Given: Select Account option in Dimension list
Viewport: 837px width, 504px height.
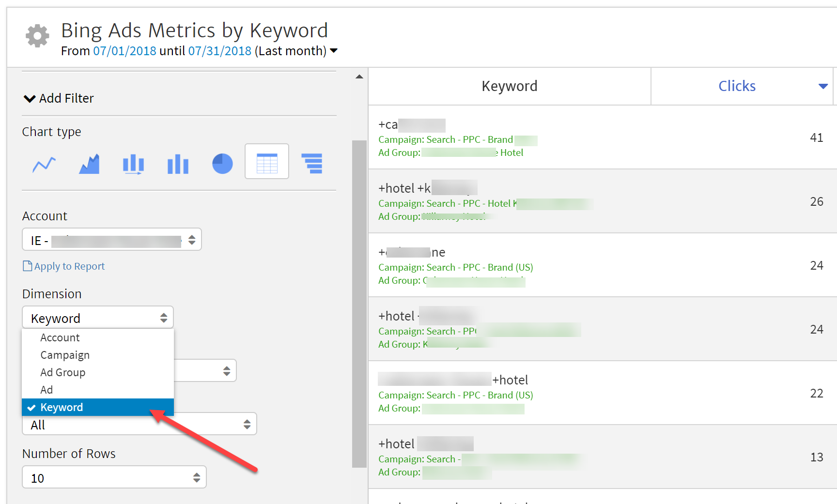Looking at the screenshot, I should pyautogui.click(x=60, y=337).
